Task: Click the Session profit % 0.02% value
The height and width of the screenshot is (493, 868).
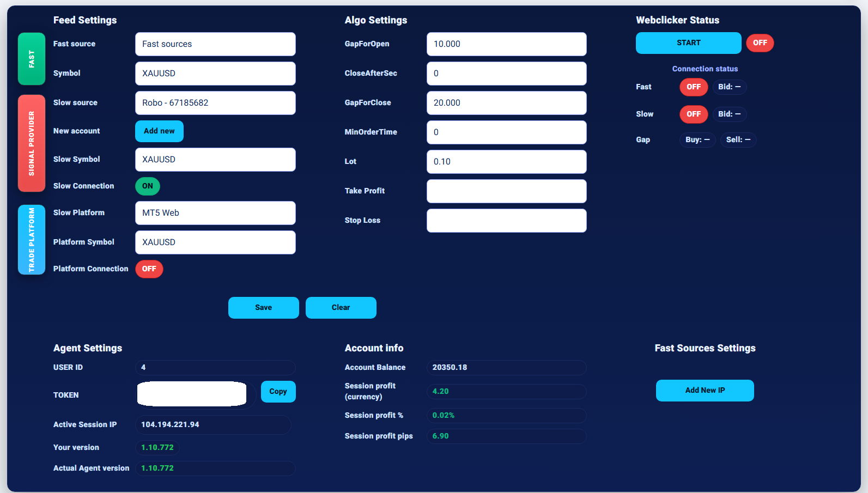Action: click(507, 416)
